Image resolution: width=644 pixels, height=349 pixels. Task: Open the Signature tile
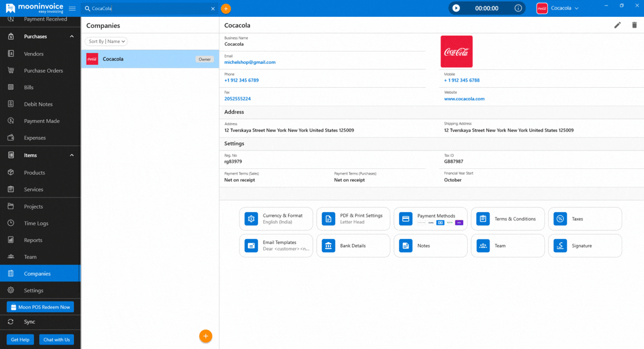[585, 246]
